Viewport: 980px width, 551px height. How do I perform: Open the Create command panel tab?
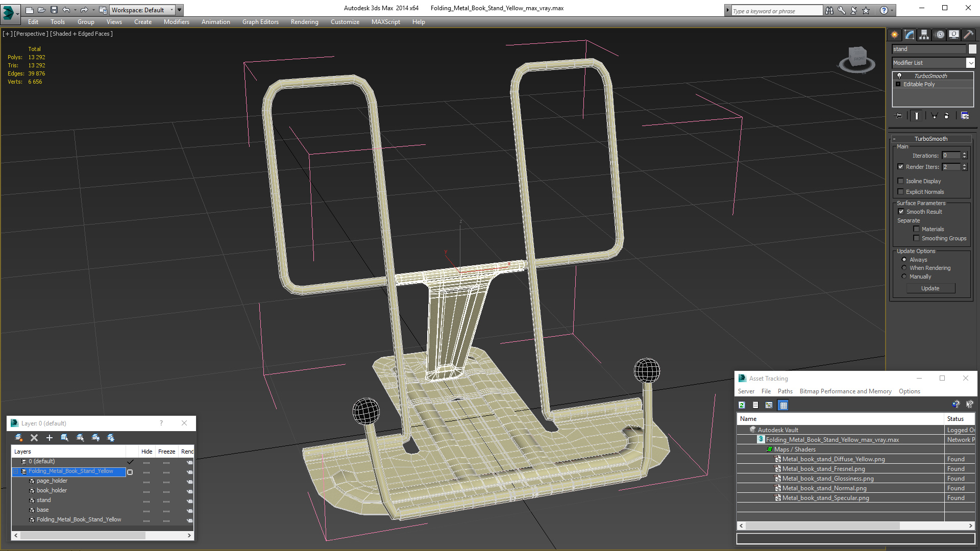[x=895, y=35]
